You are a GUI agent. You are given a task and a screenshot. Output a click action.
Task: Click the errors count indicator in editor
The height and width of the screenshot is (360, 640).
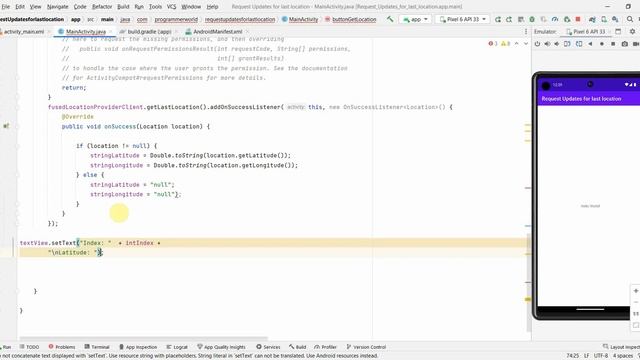[493, 44]
